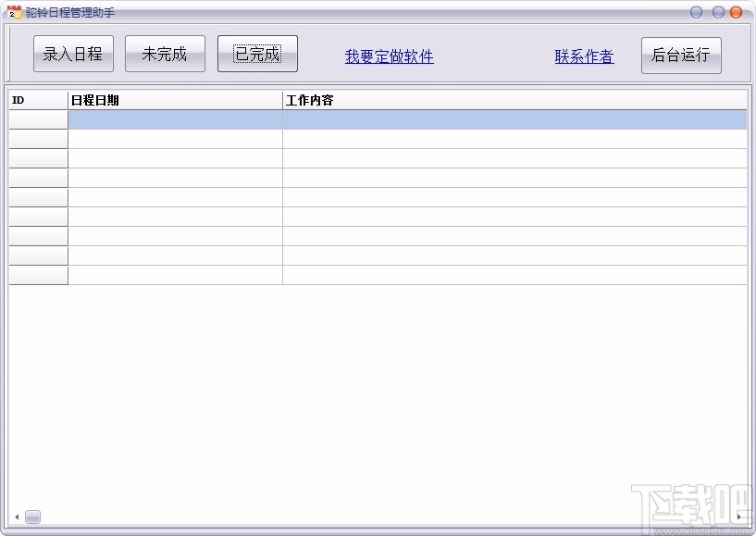Click the ID column header

37,99
